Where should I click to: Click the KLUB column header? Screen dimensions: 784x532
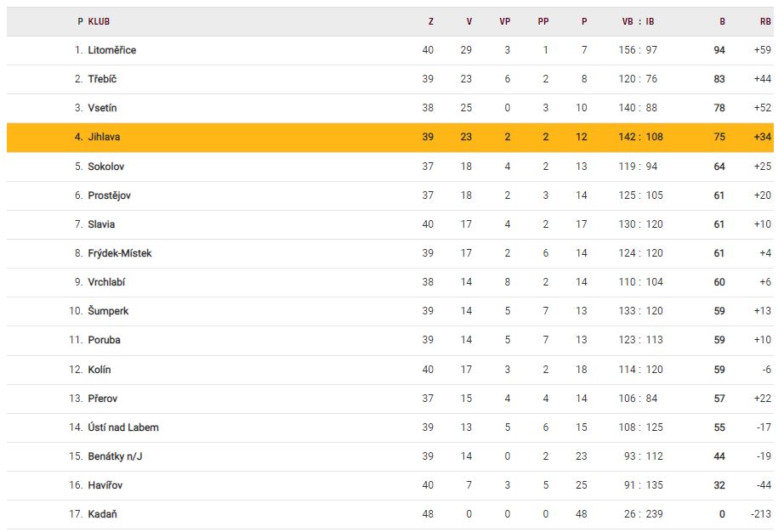click(99, 21)
